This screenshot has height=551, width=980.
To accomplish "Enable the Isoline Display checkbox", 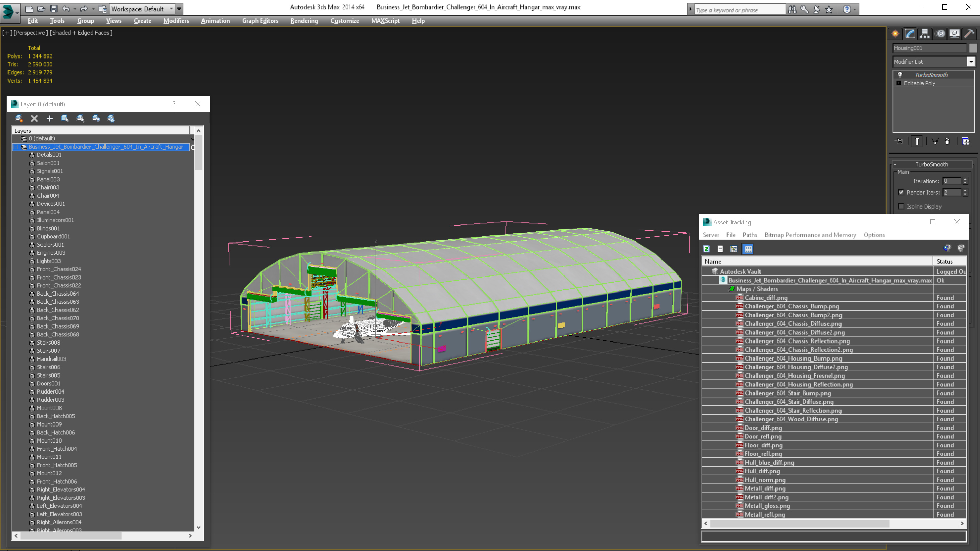I will (901, 206).
